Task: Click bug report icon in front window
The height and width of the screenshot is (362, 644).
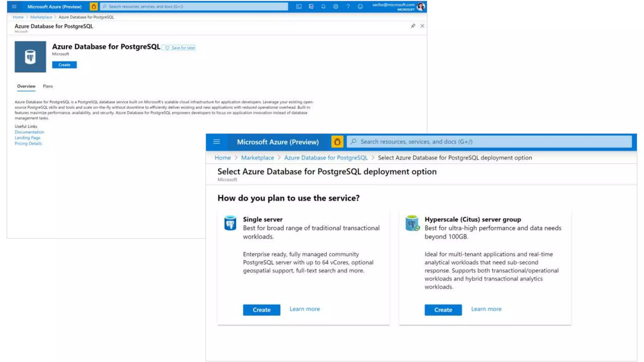Action: pyautogui.click(x=337, y=142)
